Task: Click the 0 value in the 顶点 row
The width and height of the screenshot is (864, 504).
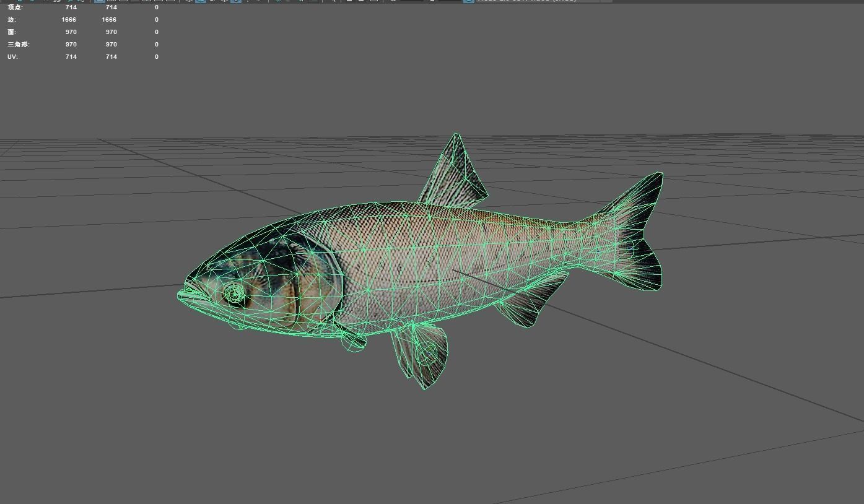Action: (x=157, y=7)
